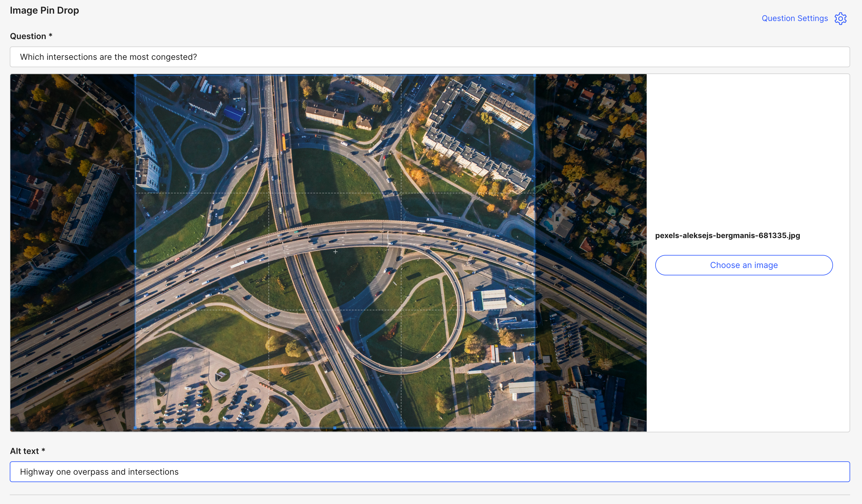Click the right-middle crop edge handle
862x504 pixels.
(x=534, y=251)
